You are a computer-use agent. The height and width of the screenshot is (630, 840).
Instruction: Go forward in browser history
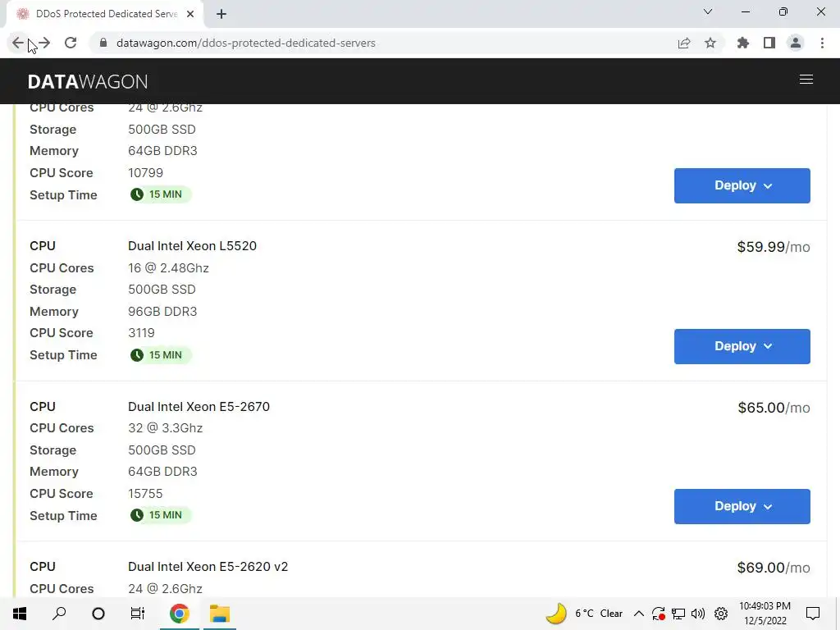pyautogui.click(x=44, y=43)
